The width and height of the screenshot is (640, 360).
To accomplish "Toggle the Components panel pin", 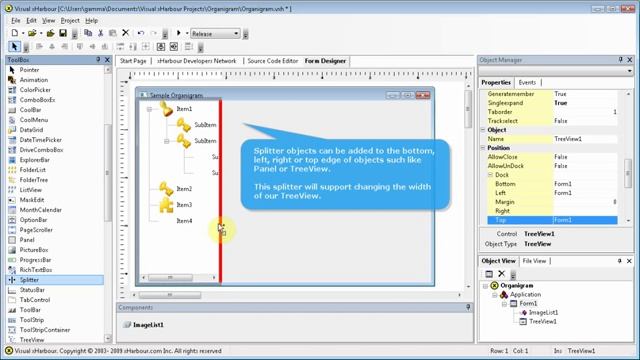I will (x=468, y=307).
